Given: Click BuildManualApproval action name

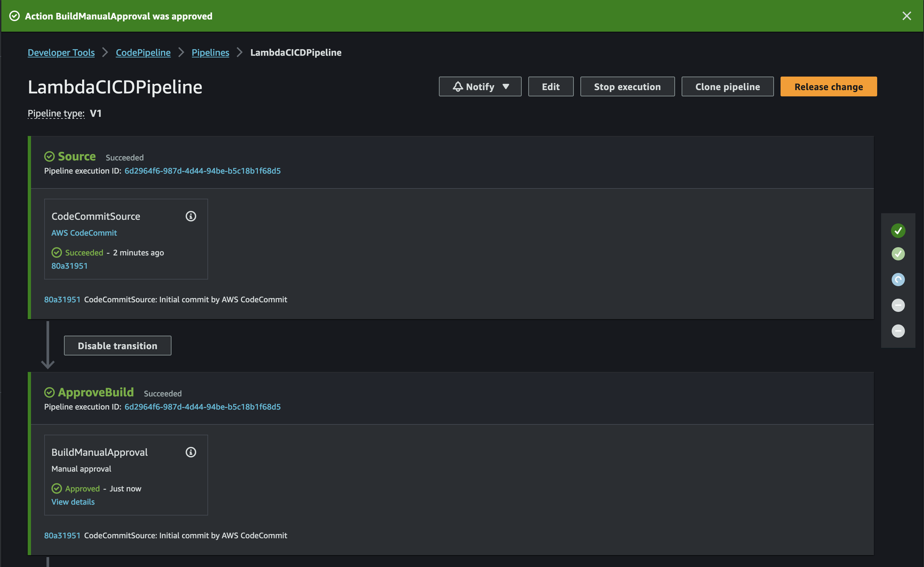Looking at the screenshot, I should click(99, 452).
